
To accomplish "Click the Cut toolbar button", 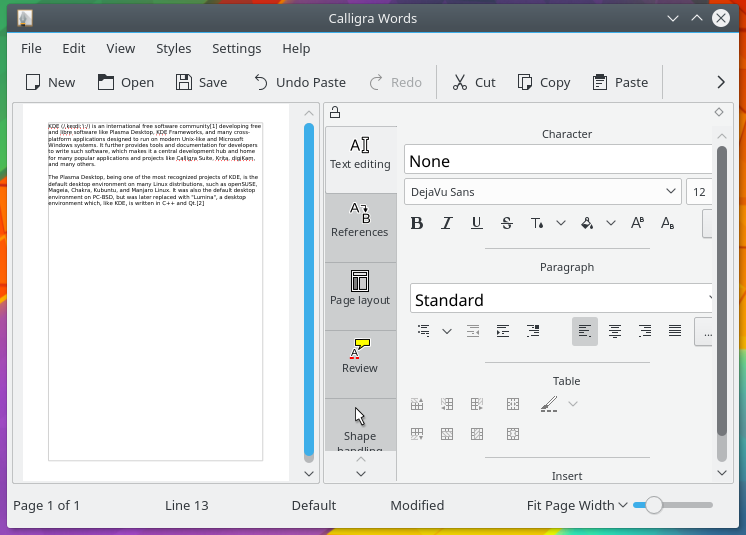I will coord(473,82).
